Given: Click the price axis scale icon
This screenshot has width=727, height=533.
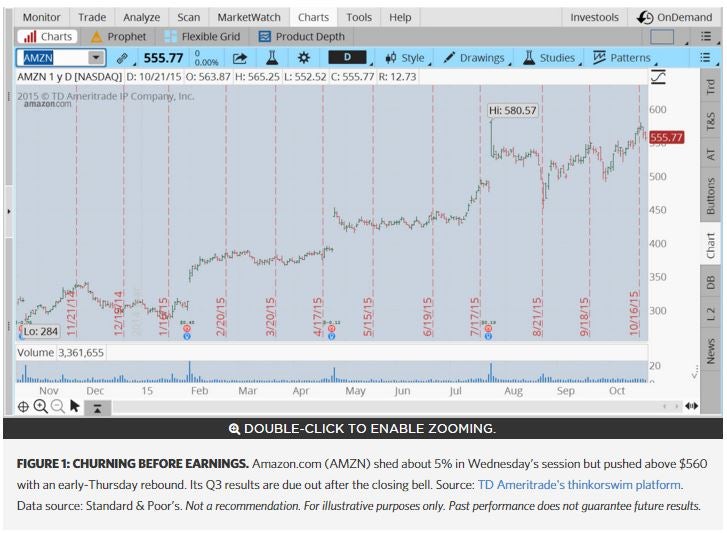Looking at the screenshot, I should [658, 77].
